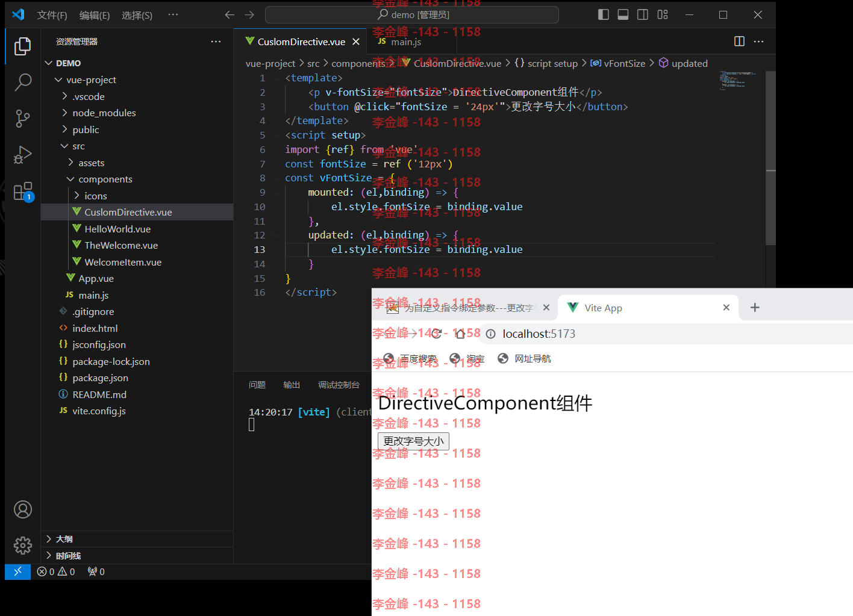This screenshot has width=853, height=616.
Task: Click the code minimap preview
Action: [739, 80]
